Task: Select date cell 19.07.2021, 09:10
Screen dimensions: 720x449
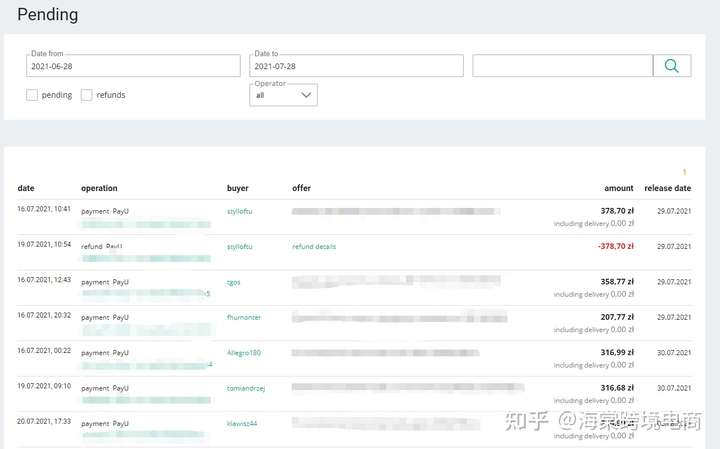Action: (44, 386)
